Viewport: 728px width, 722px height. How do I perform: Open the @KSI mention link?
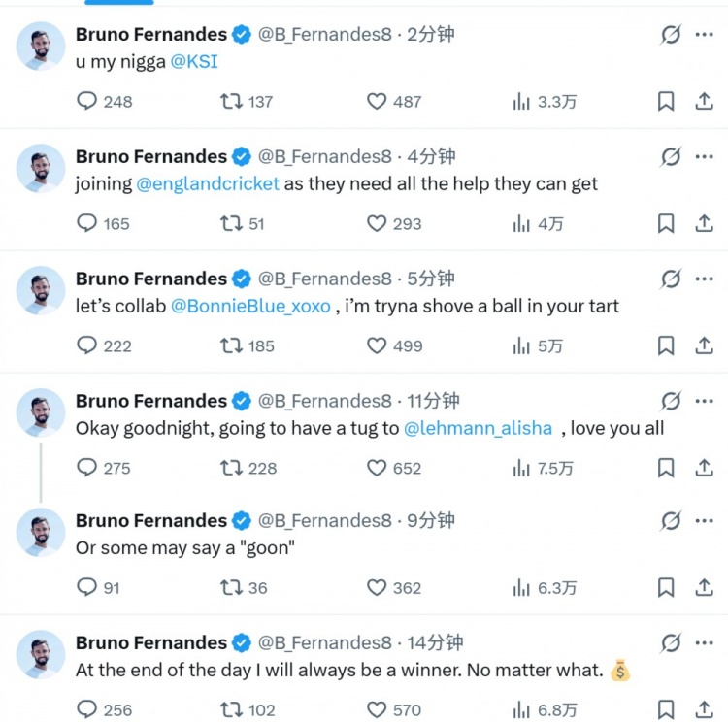[x=194, y=61]
